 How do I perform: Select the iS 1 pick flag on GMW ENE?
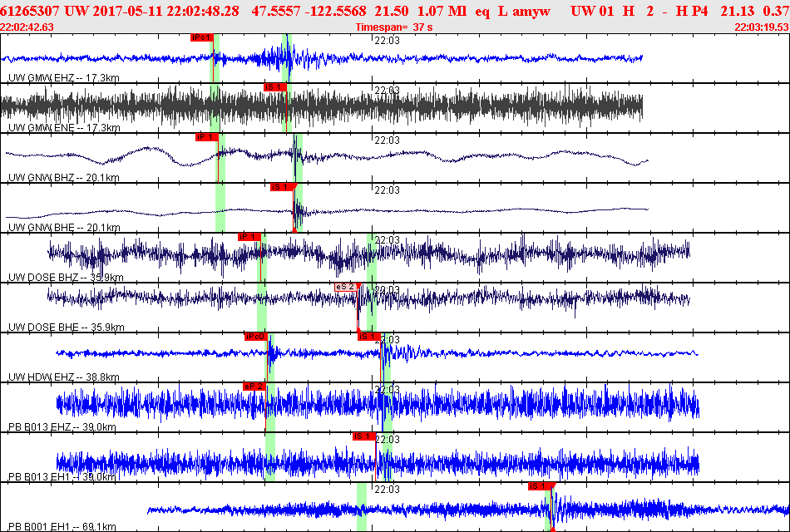coord(275,87)
